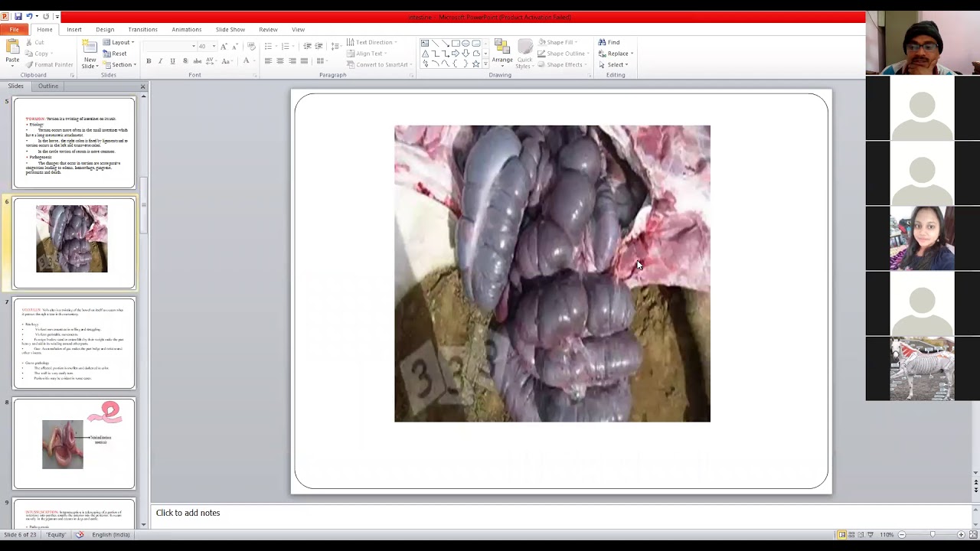Viewport: 980px width, 551px height.
Task: Toggle text Shadow formatting
Action: (x=185, y=61)
